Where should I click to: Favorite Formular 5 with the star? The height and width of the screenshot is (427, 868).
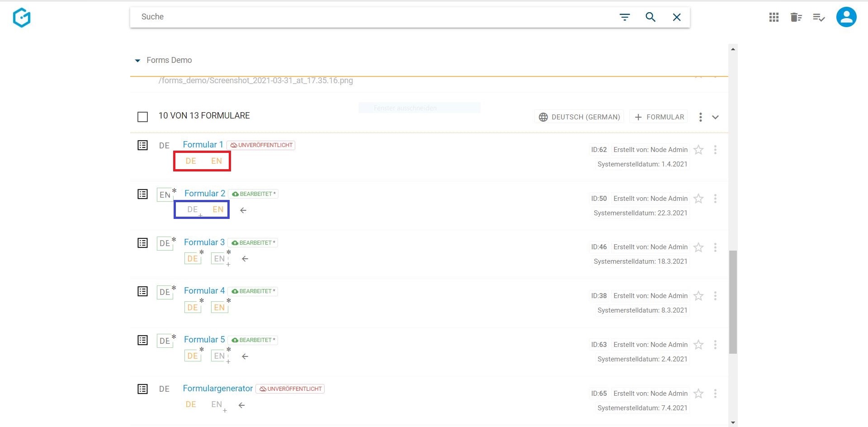pos(698,345)
